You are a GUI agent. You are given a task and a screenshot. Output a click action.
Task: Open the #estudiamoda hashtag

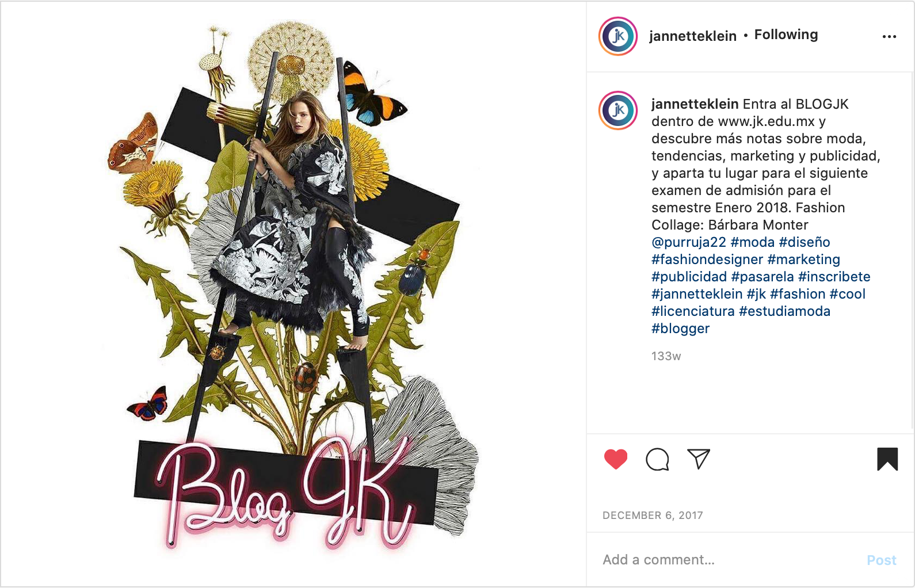[785, 311]
